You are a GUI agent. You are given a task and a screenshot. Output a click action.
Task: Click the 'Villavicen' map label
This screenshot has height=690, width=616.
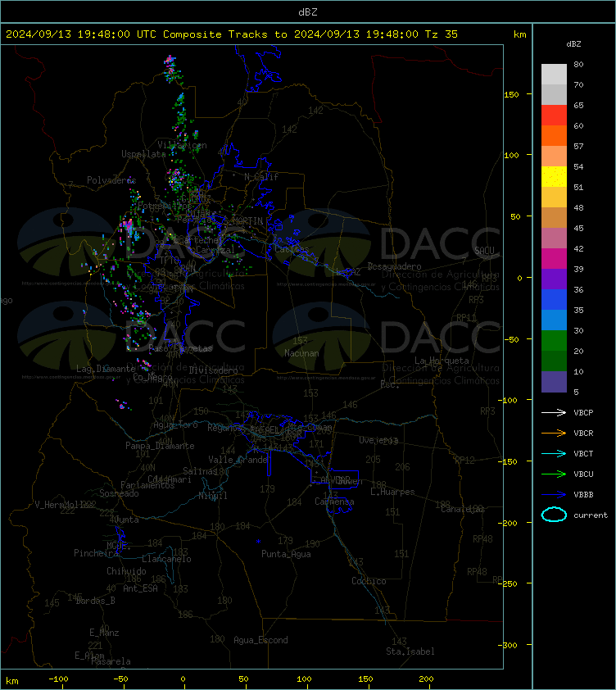point(182,145)
